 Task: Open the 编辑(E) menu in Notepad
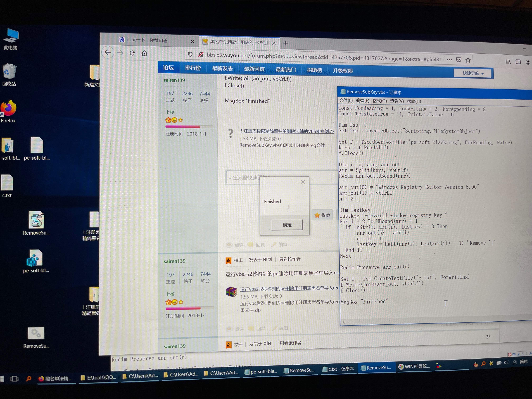click(x=362, y=101)
